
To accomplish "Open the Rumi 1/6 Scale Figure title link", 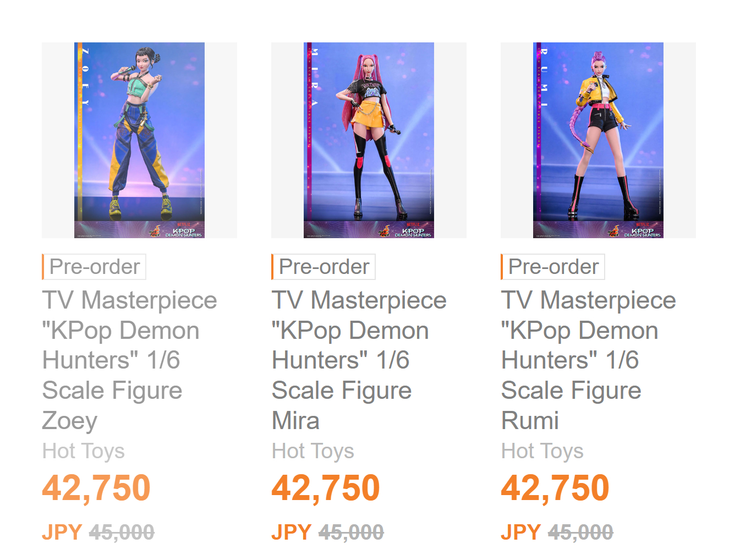I will click(588, 360).
